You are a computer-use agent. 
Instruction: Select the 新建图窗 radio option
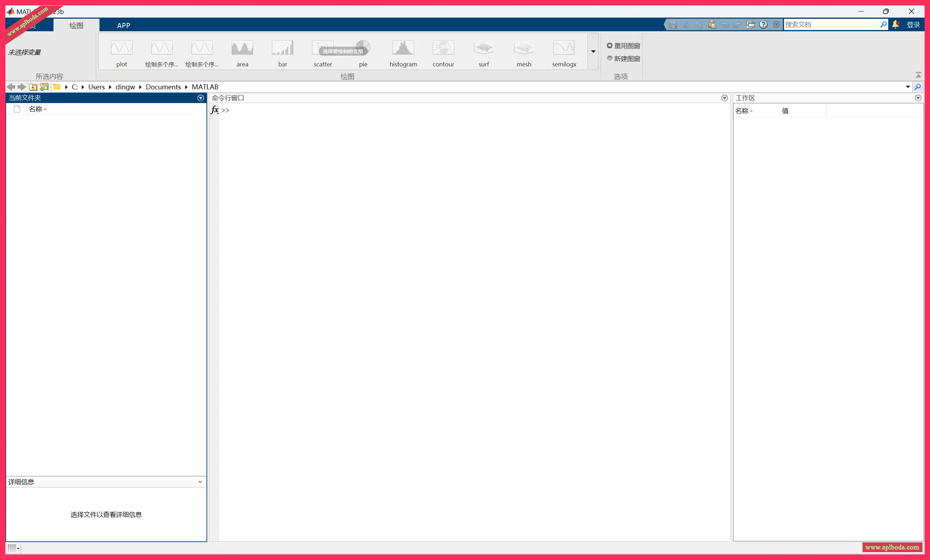click(x=610, y=59)
